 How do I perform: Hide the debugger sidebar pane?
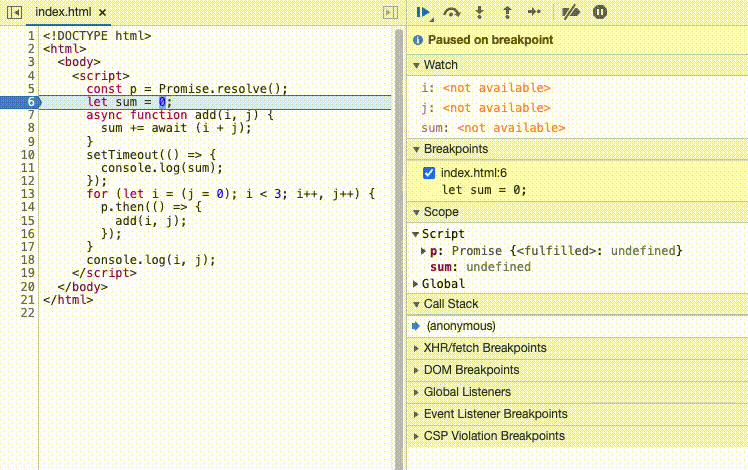tap(390, 12)
